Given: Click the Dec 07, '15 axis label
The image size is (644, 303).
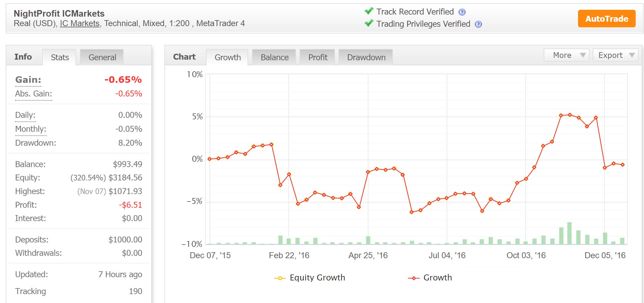Looking at the screenshot, I should 210,256.
